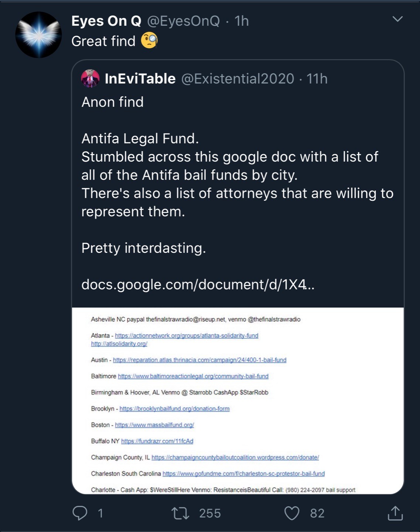Viewport: 420px width, 532px height.
Task: Open the atlsolidarity.org link
Action: pyautogui.click(x=119, y=344)
